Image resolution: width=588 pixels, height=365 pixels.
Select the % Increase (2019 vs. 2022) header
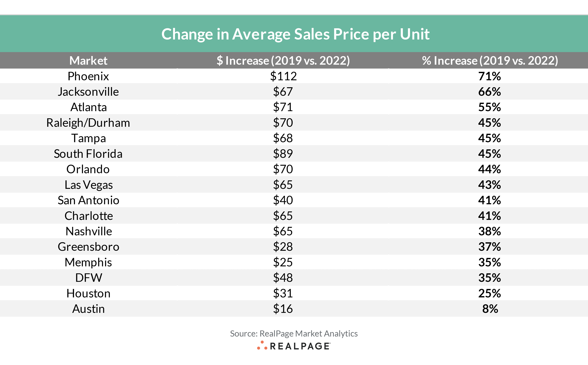click(490, 60)
